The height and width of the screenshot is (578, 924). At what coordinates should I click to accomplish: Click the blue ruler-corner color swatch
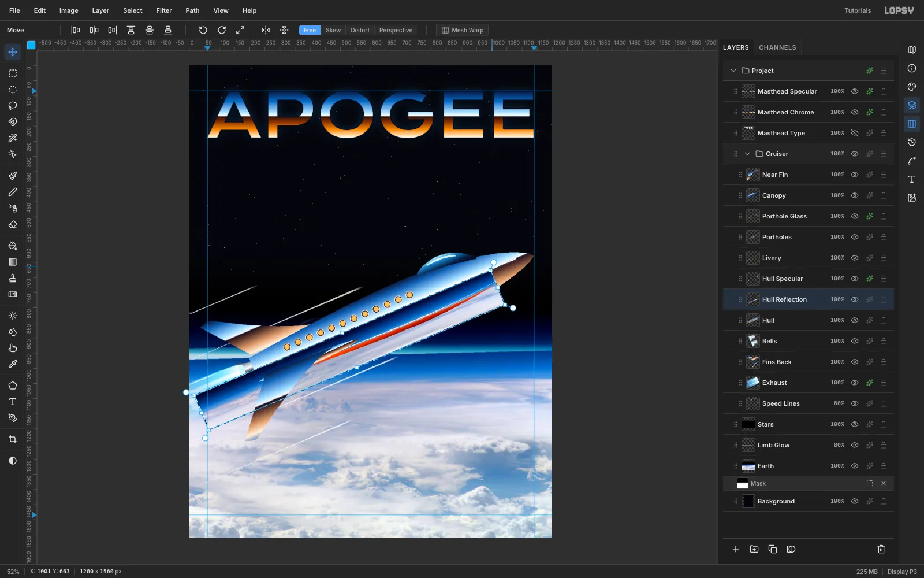(31, 45)
